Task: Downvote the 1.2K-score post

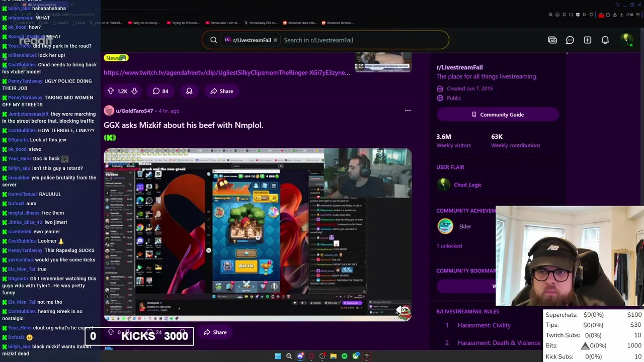Action: [134, 91]
